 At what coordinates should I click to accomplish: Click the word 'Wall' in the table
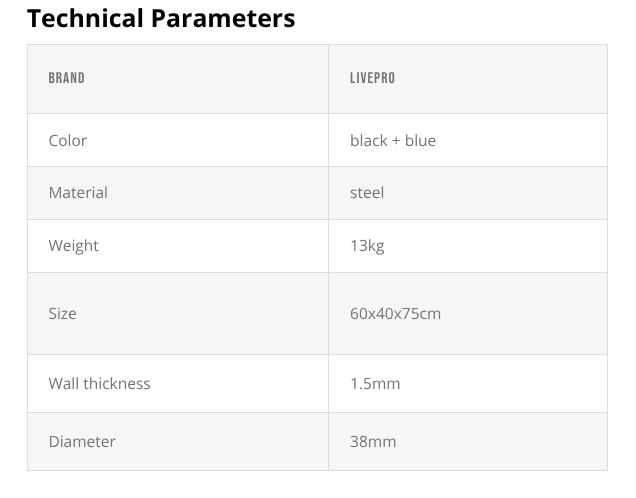pos(63,383)
